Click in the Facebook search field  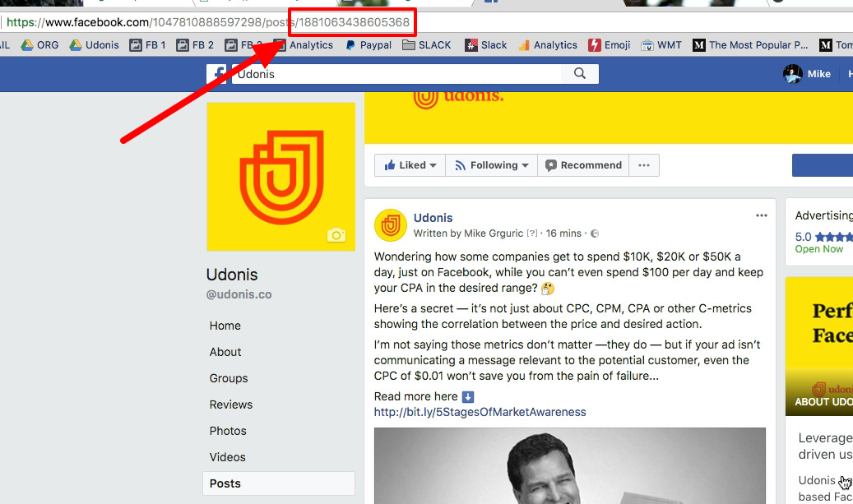396,74
